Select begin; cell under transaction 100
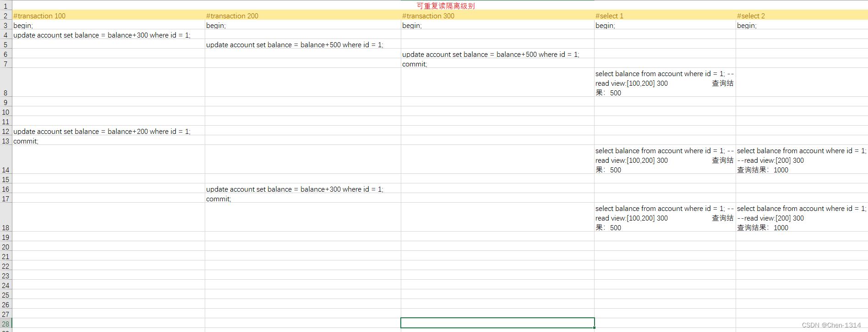Viewport: 868px width, 332px height. [x=109, y=25]
